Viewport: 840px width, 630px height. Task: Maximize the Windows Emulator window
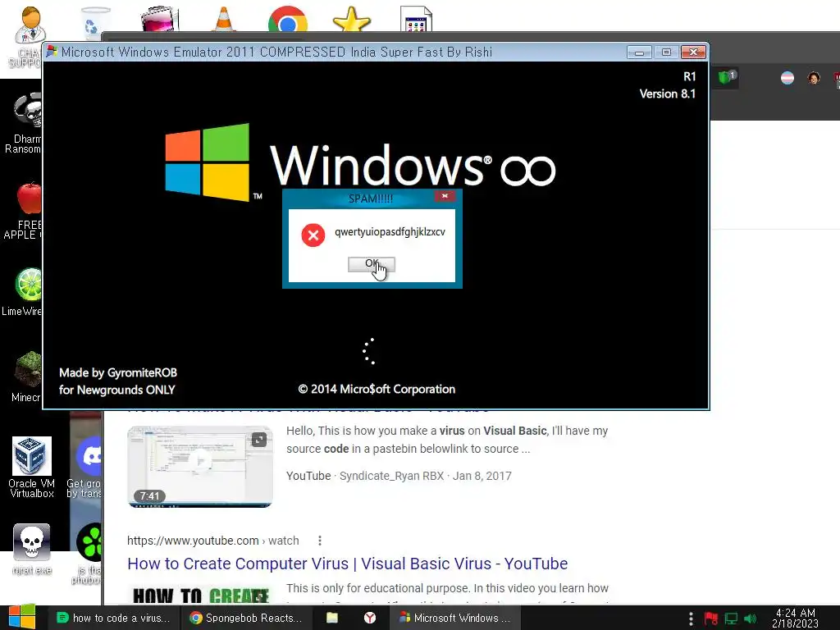[666, 52]
